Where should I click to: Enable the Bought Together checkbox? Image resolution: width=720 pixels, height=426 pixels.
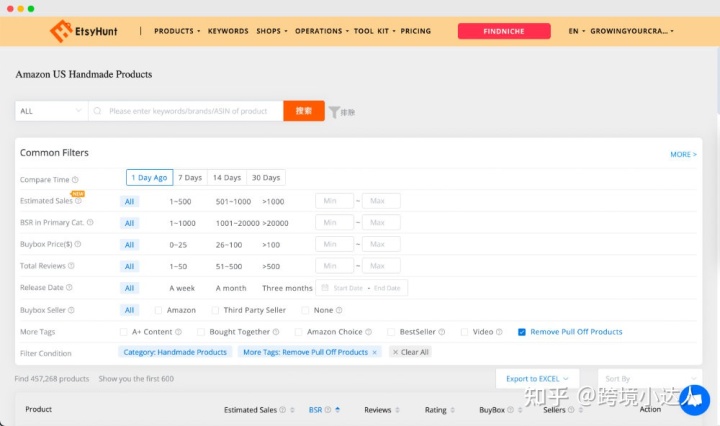pos(201,332)
